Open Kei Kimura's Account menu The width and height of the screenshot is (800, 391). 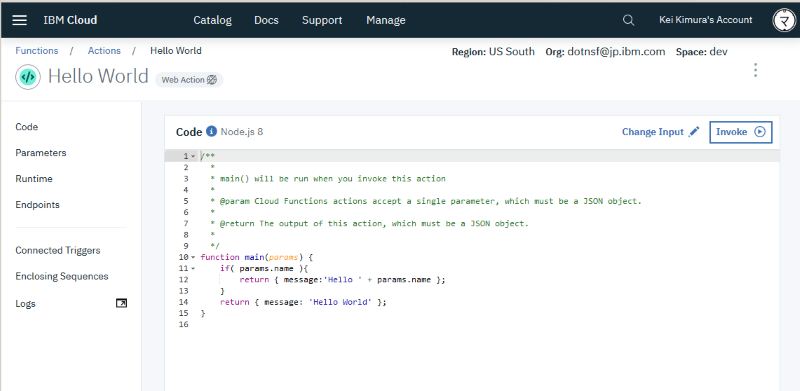(x=706, y=20)
